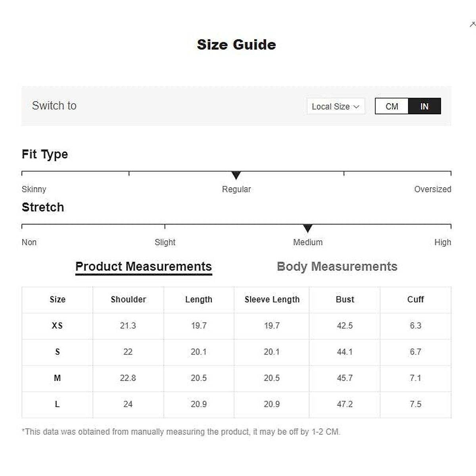Click the Fit Type Regular marker
The width and height of the screenshot is (476, 476).
coord(236,175)
